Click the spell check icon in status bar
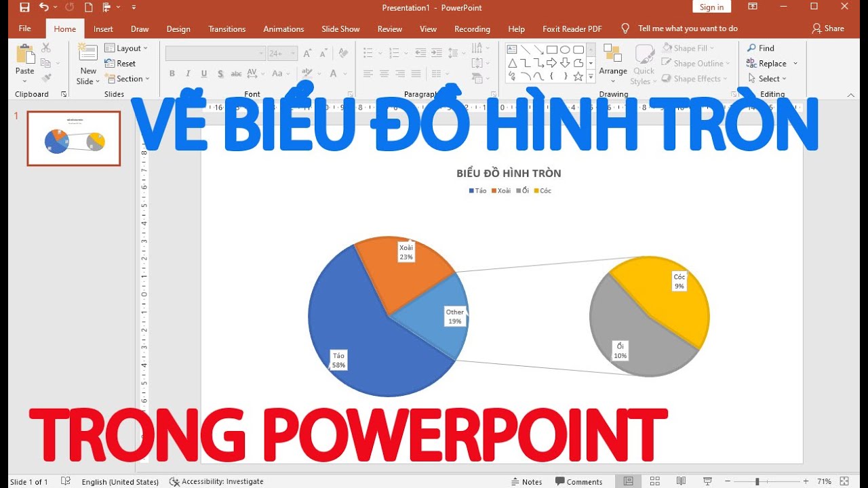 click(x=66, y=481)
